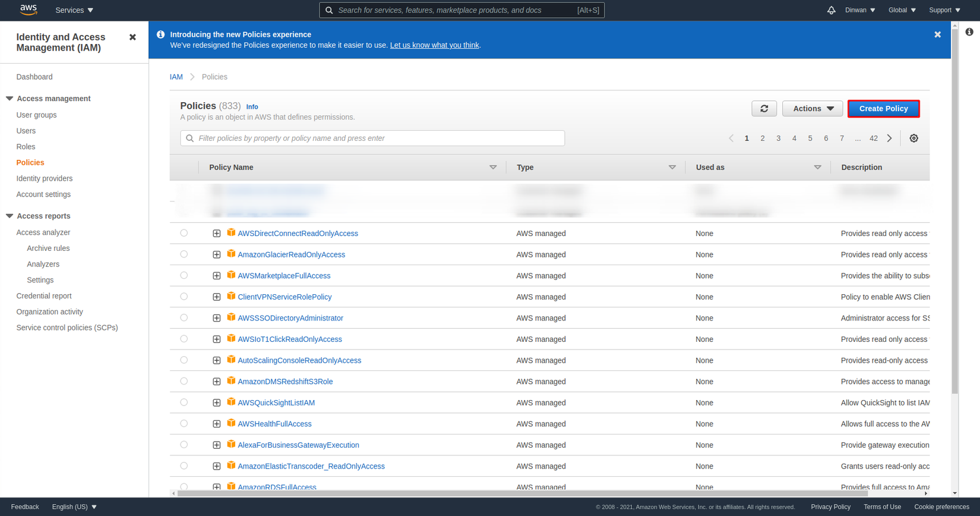
Task: Click the policy icon beside AWSHealthFullAccess
Action: pyautogui.click(x=231, y=423)
